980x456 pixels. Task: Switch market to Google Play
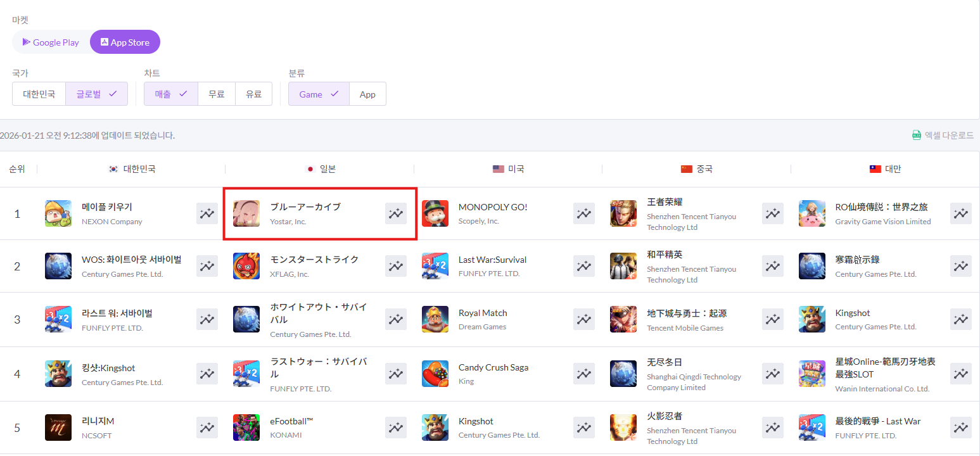[x=51, y=42]
